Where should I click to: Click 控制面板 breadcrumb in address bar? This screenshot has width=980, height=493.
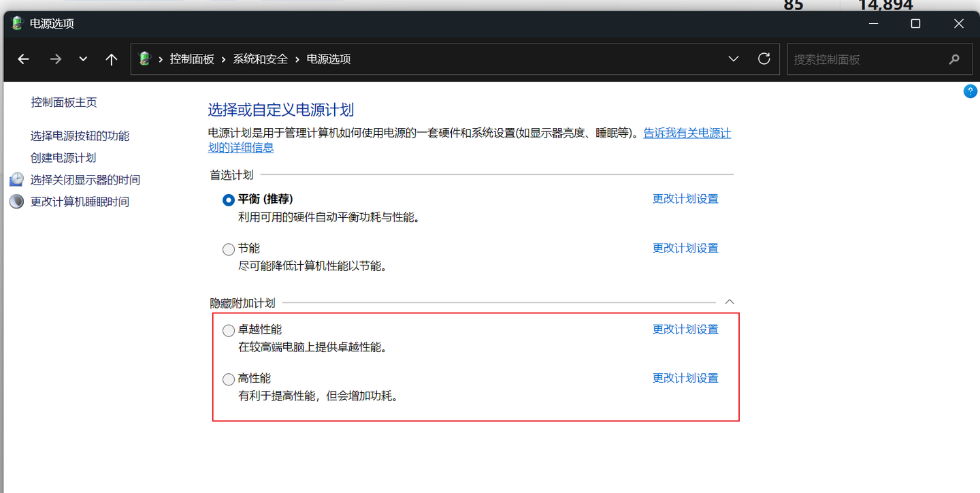click(192, 59)
